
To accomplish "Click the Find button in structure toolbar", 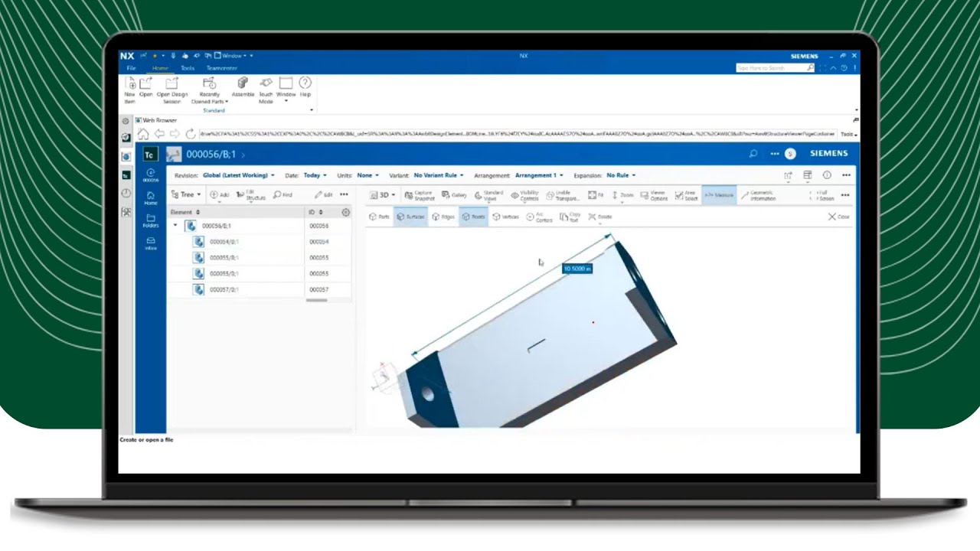I will click(283, 195).
